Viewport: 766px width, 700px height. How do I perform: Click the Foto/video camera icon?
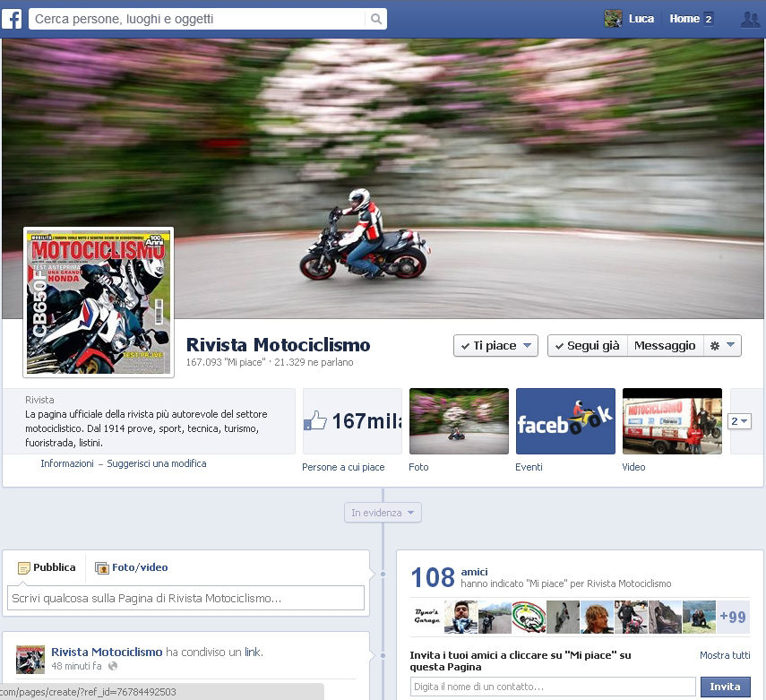pos(101,568)
